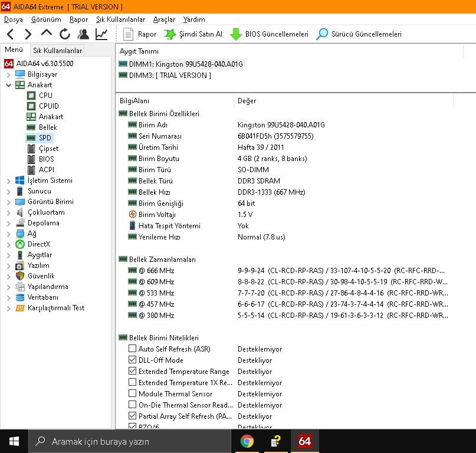476x453 pixels.
Task: Click the Güvenlik shield icon
Action: tap(20, 276)
